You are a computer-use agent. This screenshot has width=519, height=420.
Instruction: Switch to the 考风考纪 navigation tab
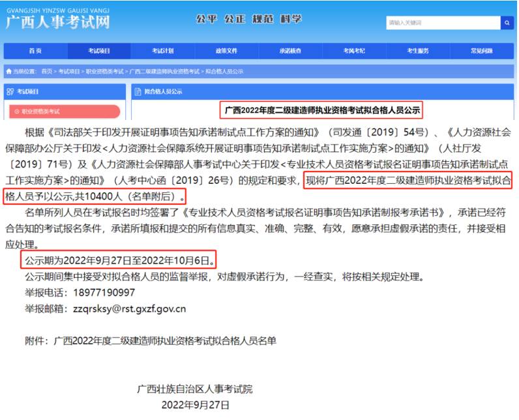click(354, 51)
